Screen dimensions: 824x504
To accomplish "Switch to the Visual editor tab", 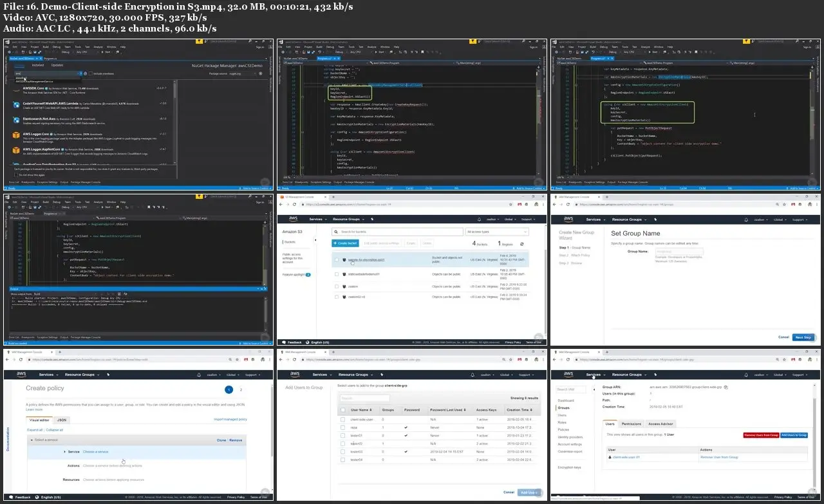I will 39,420.
